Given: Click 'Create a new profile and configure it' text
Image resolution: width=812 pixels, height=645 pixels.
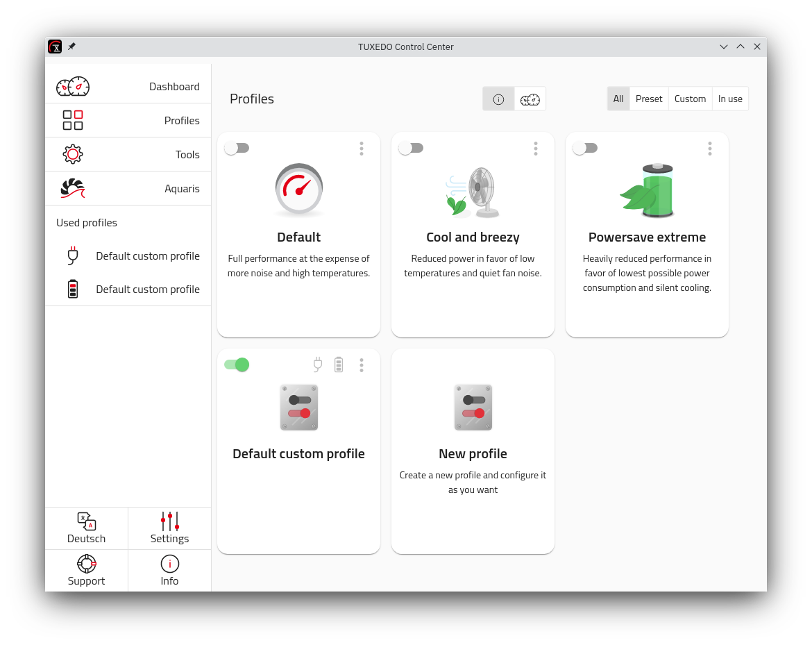Looking at the screenshot, I should point(473,475).
